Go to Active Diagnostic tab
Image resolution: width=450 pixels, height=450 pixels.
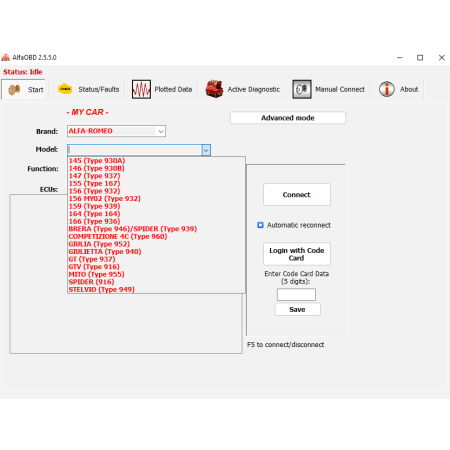click(242, 89)
